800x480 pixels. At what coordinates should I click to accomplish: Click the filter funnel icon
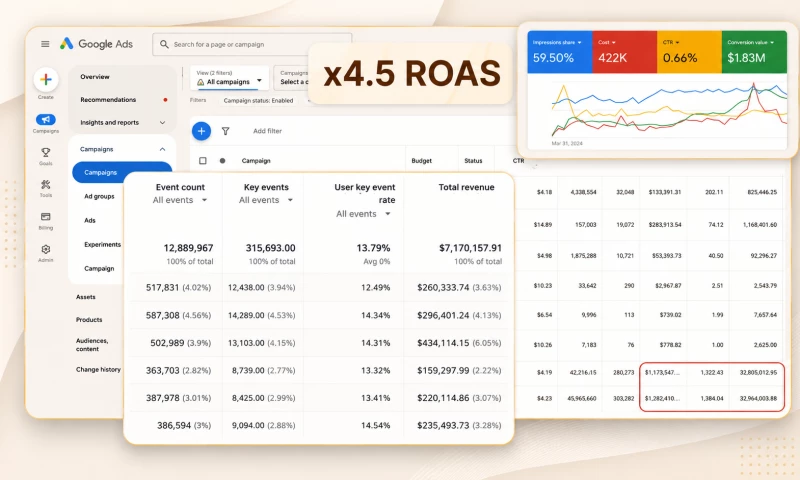[226, 131]
